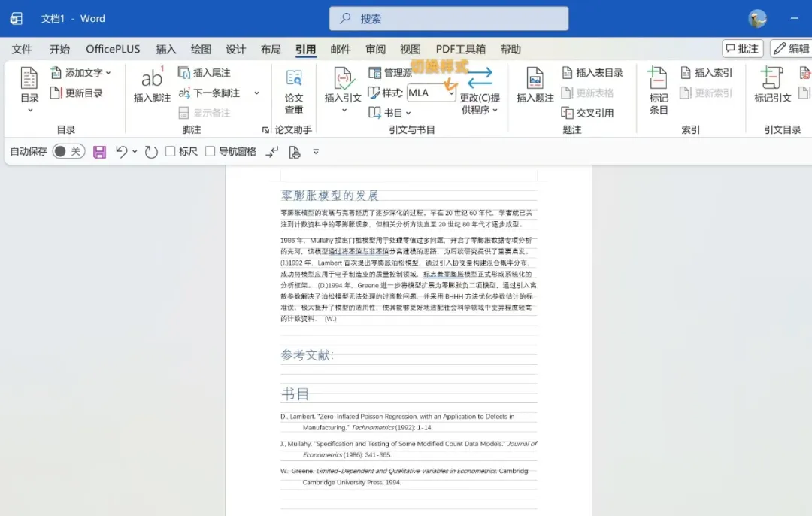The height and width of the screenshot is (516, 812).
Task: Go to Next Footnote (下一条脚注)
Action: pos(210,93)
